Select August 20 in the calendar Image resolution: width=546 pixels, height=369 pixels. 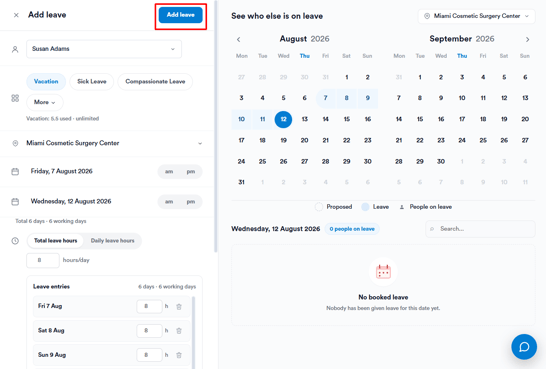point(304,140)
